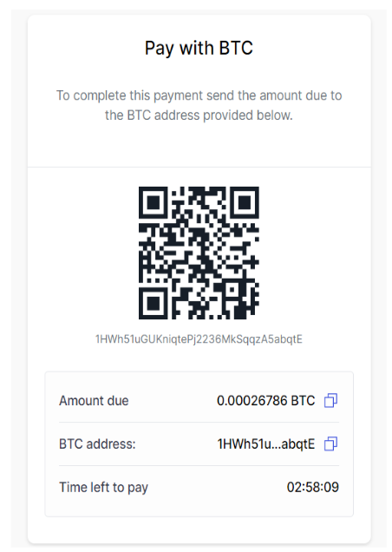Click the "the BTC address provided below" line

coord(199,115)
